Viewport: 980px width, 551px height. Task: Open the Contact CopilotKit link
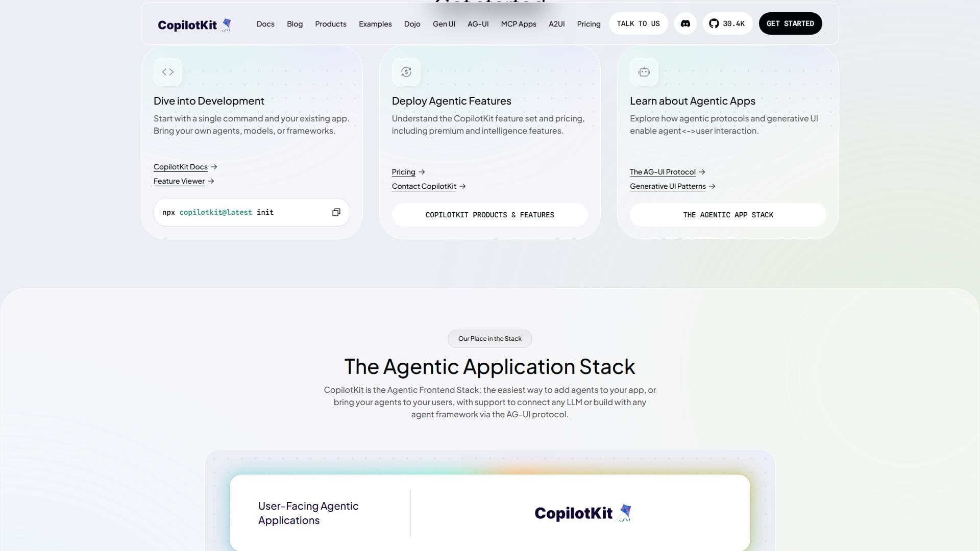pos(429,186)
